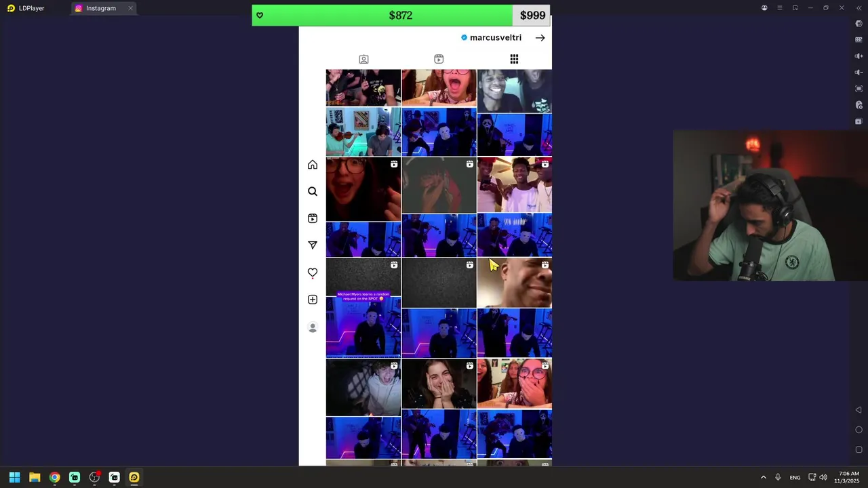The image size is (868, 488).
Task: Show posts grid tab on profile
Action: click(x=514, y=60)
